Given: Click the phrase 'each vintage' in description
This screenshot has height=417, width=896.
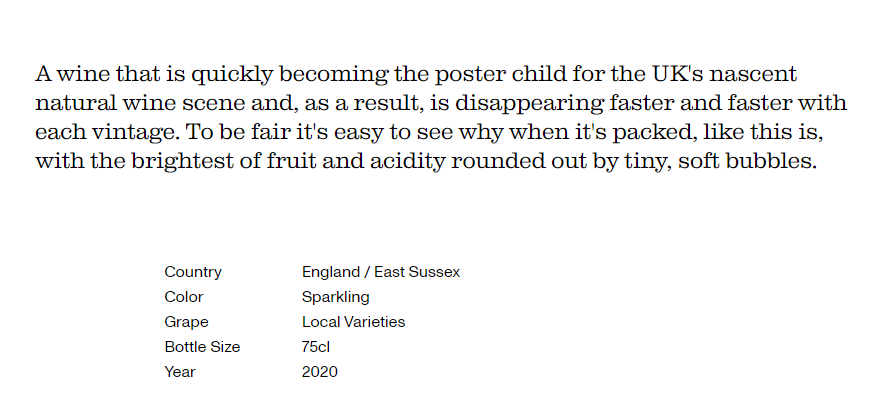Looking at the screenshot, I should [x=108, y=133].
